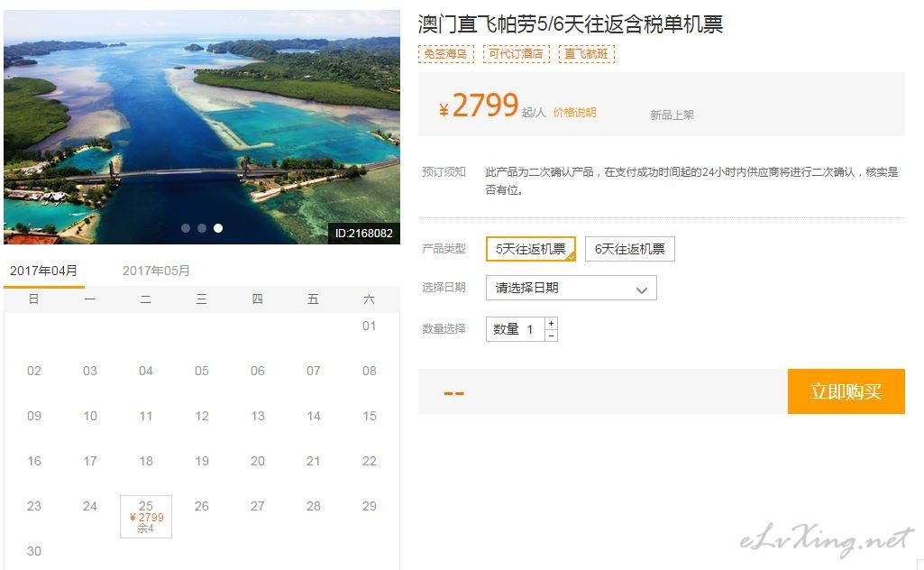This screenshot has width=924, height=570.
Task: Switch to the 2017年05月 calendar tab
Action: pos(156,271)
